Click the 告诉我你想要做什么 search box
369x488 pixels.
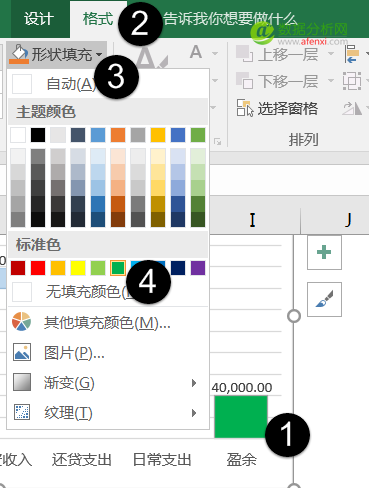[229, 19]
